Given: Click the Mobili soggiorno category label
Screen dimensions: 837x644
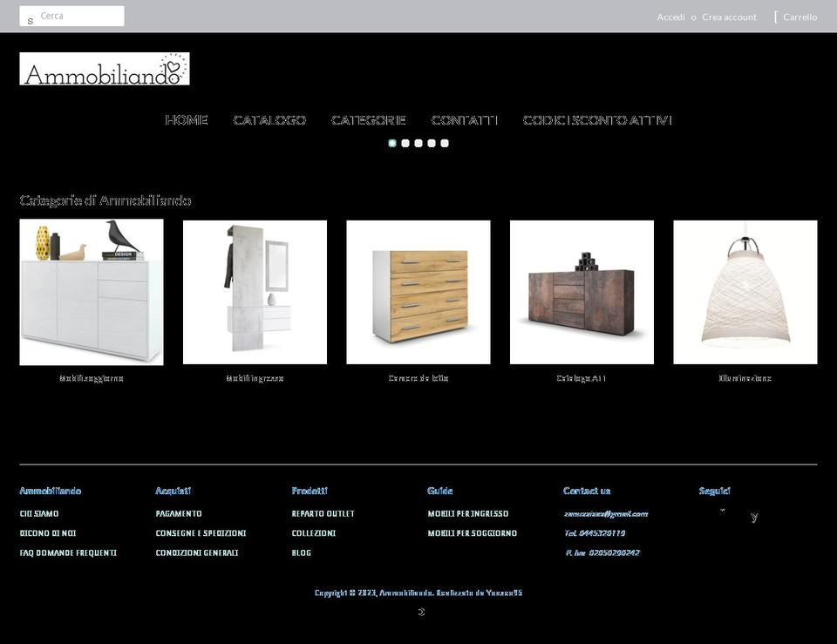Looking at the screenshot, I should (x=92, y=378).
